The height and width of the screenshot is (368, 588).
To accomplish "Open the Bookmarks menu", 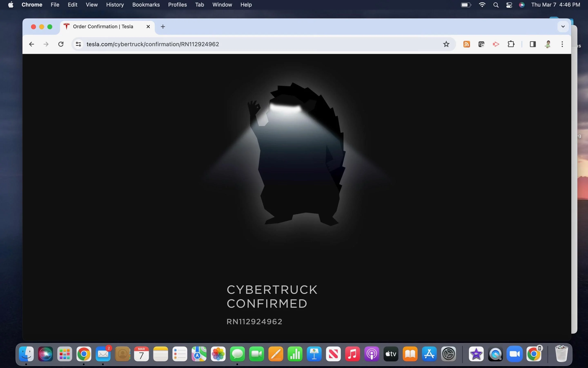I will tap(146, 5).
